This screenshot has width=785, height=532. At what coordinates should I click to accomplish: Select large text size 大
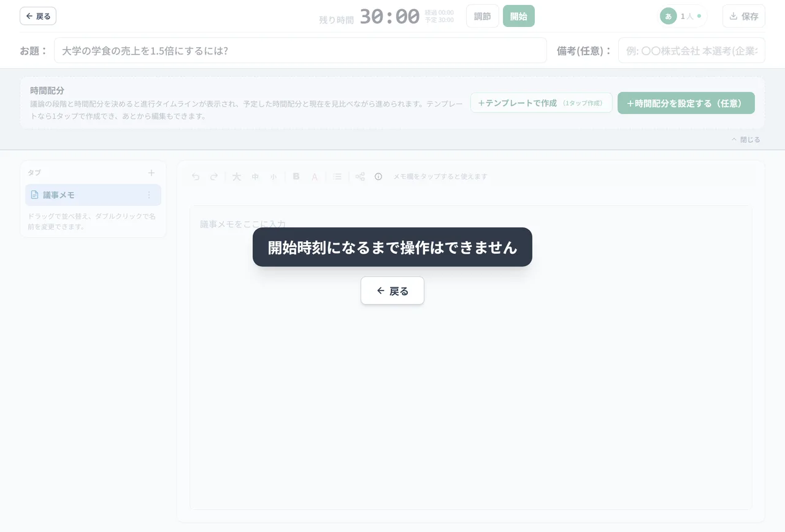click(237, 177)
